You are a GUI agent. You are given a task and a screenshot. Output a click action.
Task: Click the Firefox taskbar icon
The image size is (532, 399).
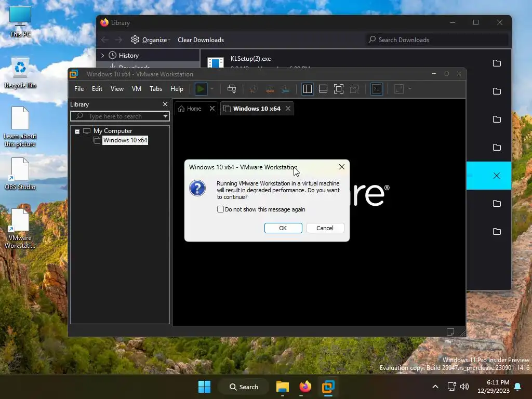305,387
